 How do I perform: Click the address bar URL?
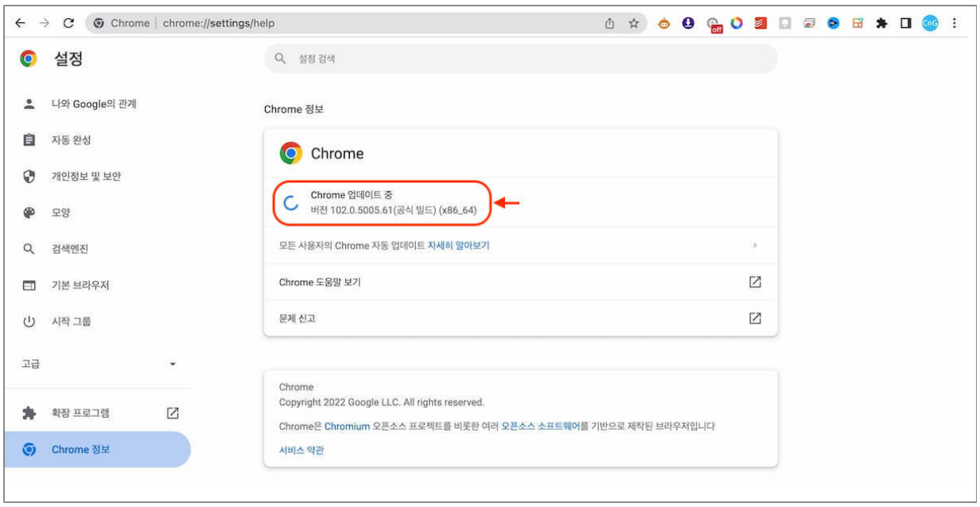pyautogui.click(x=219, y=23)
